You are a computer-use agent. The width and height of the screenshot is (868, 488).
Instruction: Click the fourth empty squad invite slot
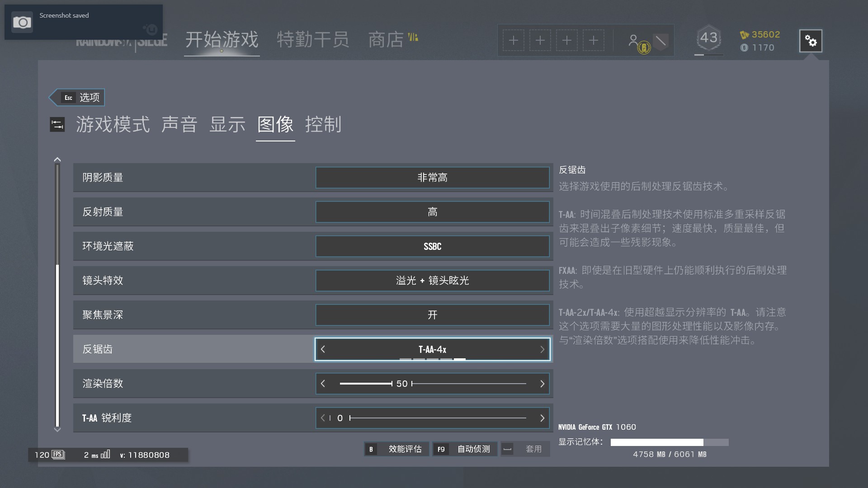[594, 41]
